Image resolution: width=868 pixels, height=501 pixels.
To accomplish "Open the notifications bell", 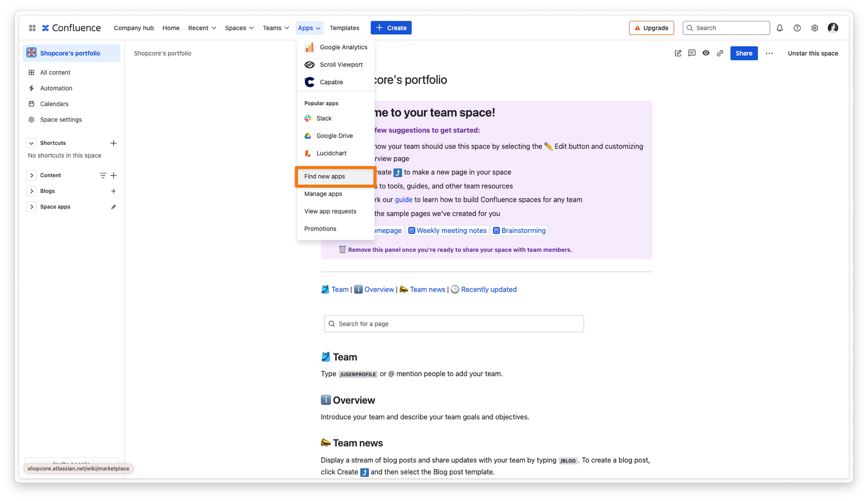I will 780,28.
